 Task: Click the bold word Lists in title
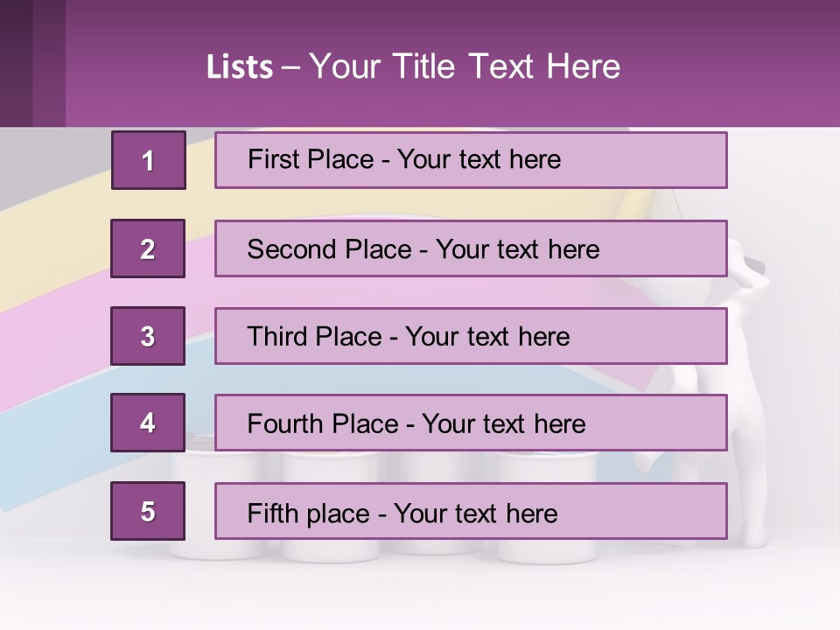[x=240, y=67]
